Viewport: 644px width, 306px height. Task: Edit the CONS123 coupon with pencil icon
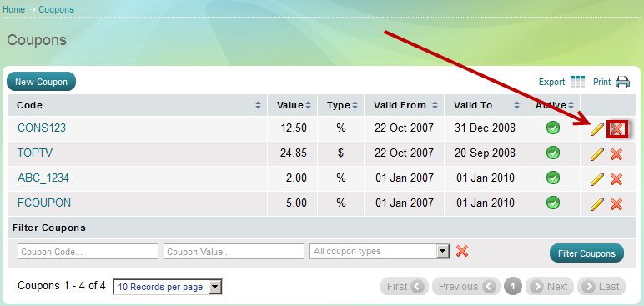pyautogui.click(x=597, y=129)
